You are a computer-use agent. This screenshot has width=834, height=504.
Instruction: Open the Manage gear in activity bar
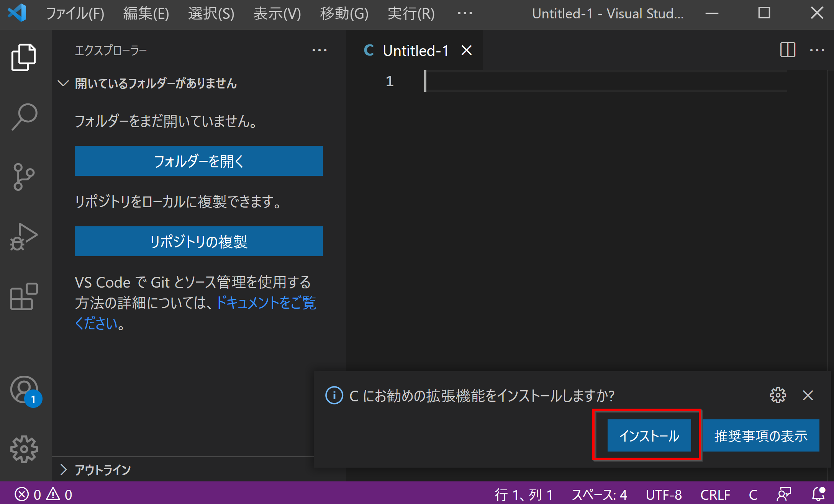(x=24, y=449)
